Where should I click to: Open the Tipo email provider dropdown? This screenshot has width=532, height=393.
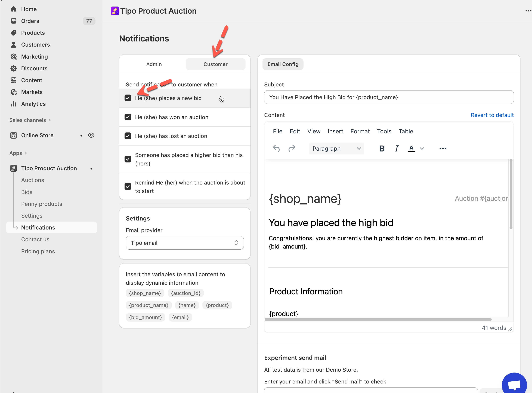185,243
